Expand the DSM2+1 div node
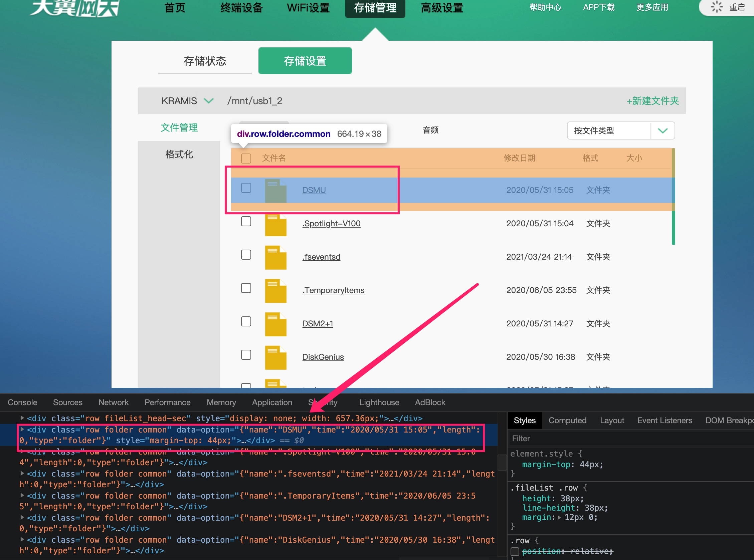Image resolution: width=754 pixels, height=560 pixels. pyautogui.click(x=22, y=518)
